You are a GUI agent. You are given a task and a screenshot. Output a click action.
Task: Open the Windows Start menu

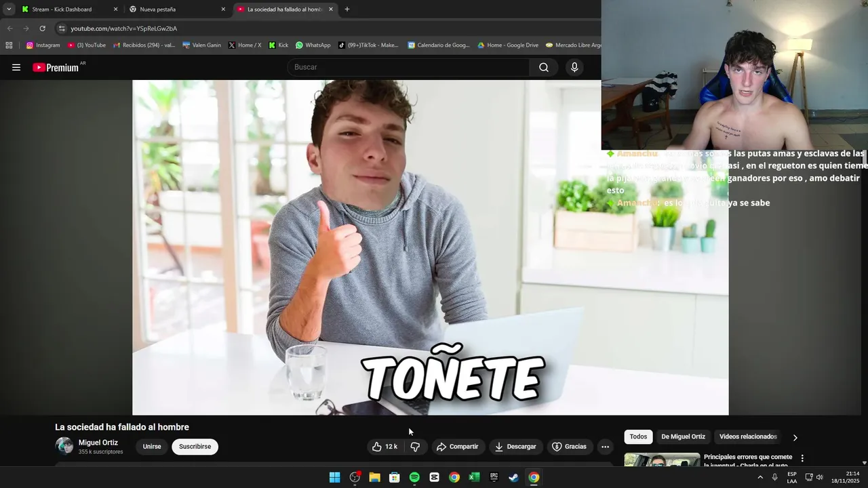pos(334,477)
